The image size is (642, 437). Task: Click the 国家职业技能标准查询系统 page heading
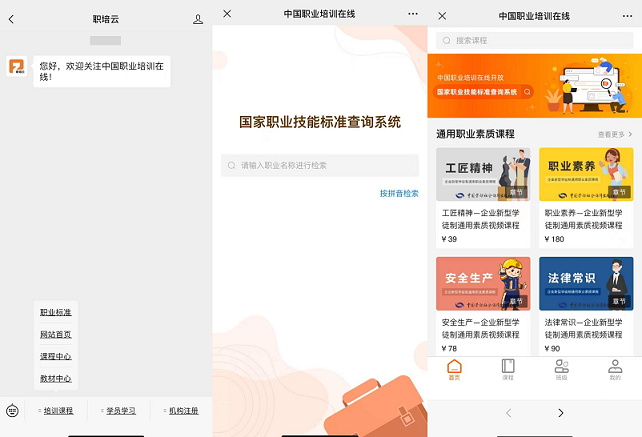(320, 122)
